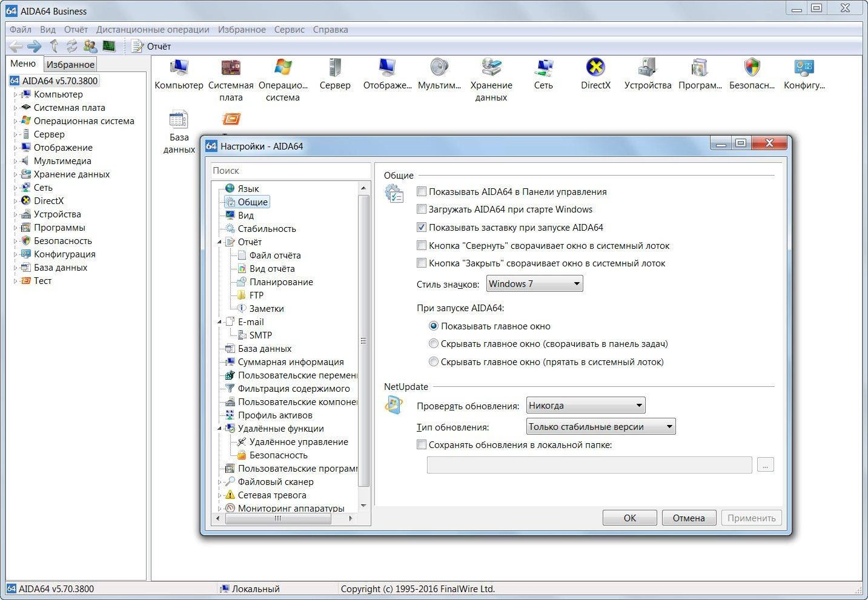Open the Операционная система Windows-flag icon
The image size is (868, 600).
[x=283, y=67]
